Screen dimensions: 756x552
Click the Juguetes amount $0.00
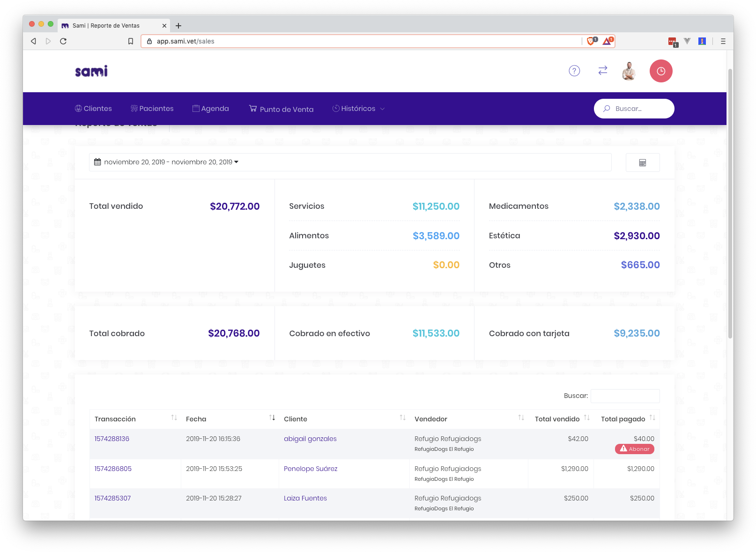(x=446, y=265)
